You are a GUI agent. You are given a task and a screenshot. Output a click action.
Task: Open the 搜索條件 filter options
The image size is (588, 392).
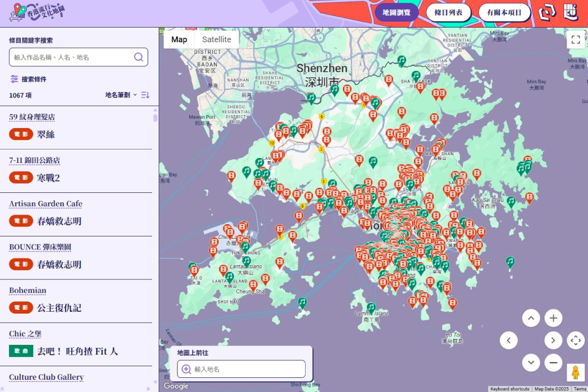pos(29,79)
